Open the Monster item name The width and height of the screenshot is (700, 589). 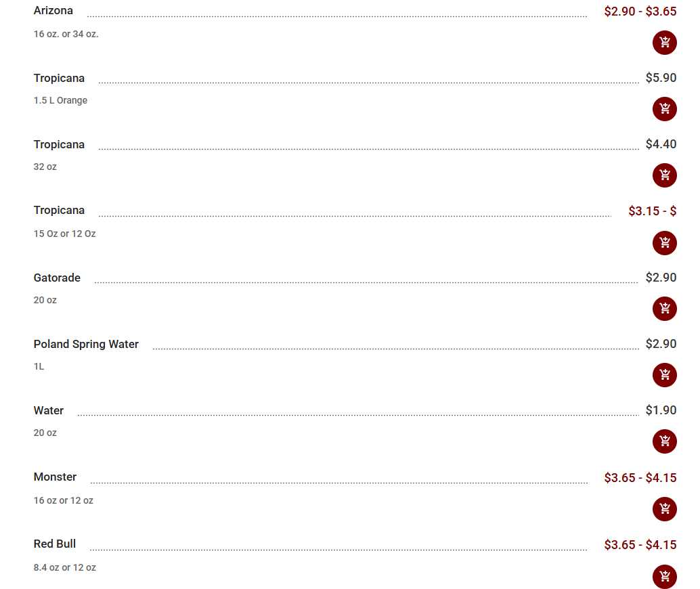tap(55, 477)
